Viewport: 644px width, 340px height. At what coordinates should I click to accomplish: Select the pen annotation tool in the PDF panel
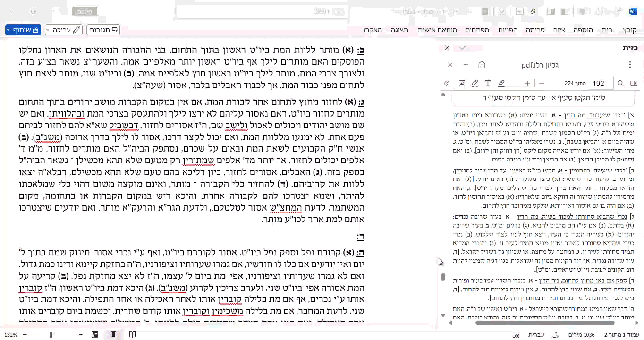pyautogui.click(x=475, y=83)
